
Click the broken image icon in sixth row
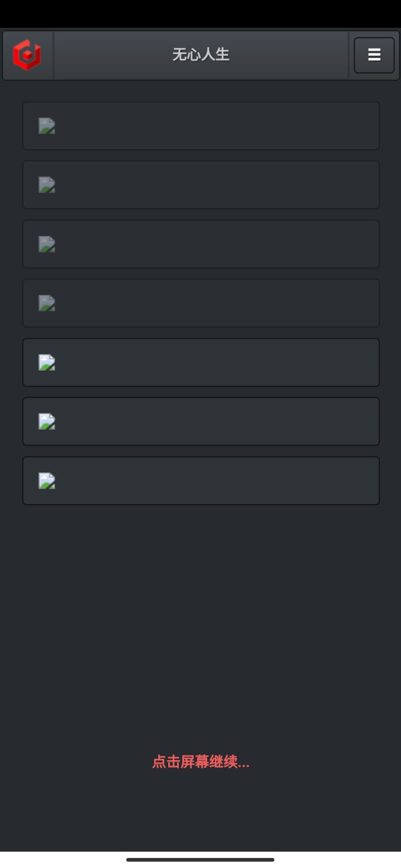pos(47,421)
